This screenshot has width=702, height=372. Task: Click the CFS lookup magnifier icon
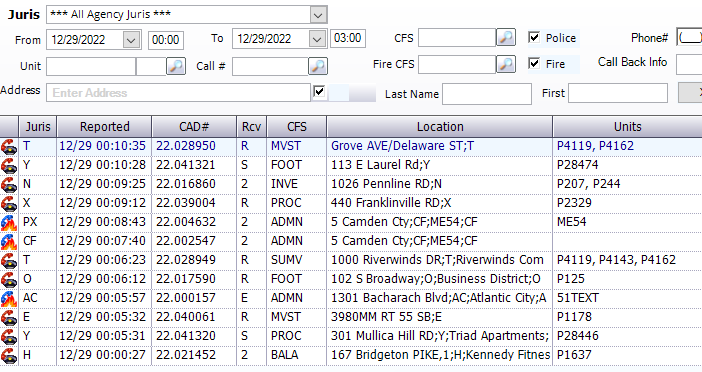[x=506, y=38]
